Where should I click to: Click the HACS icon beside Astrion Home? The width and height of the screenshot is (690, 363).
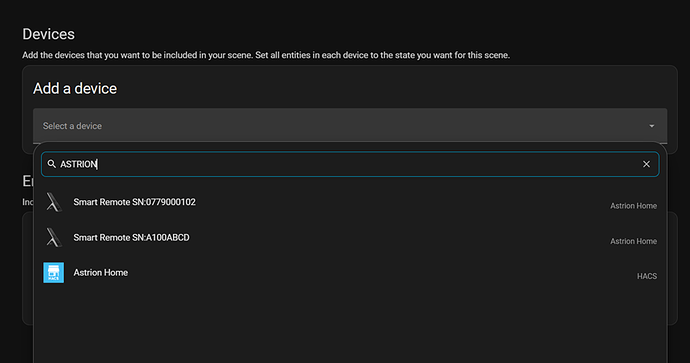(54, 273)
